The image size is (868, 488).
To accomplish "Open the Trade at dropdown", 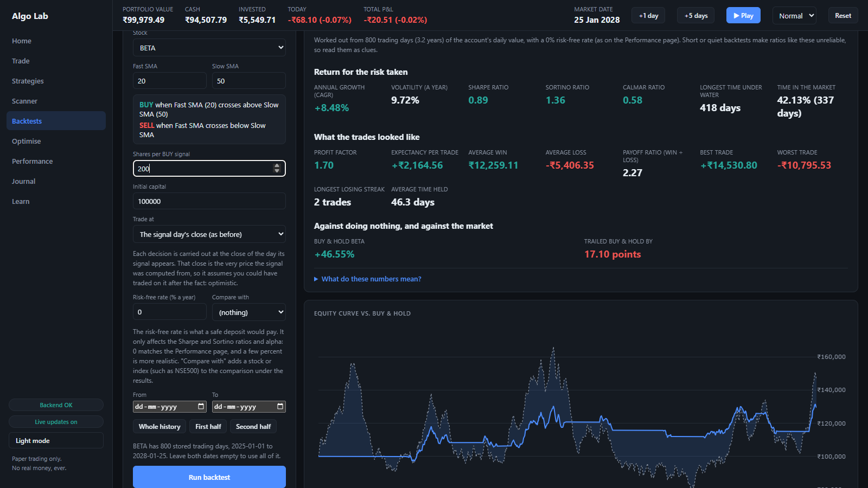I will click(x=209, y=234).
